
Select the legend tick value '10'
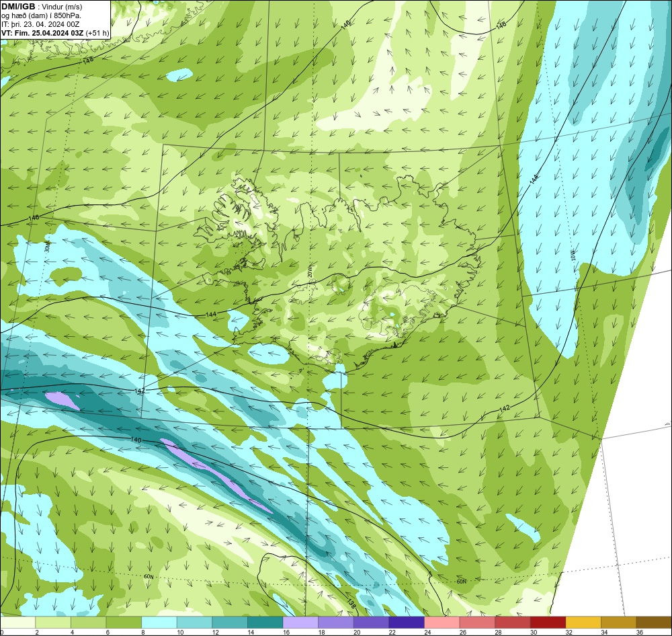pos(180,632)
